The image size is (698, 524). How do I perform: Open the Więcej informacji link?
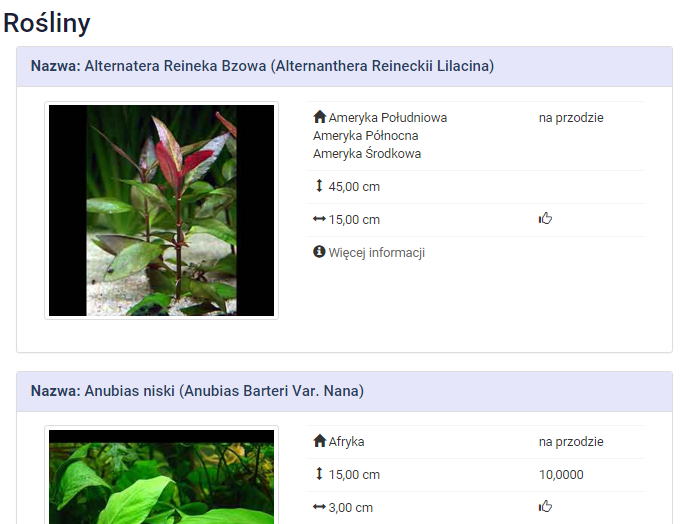[377, 252]
